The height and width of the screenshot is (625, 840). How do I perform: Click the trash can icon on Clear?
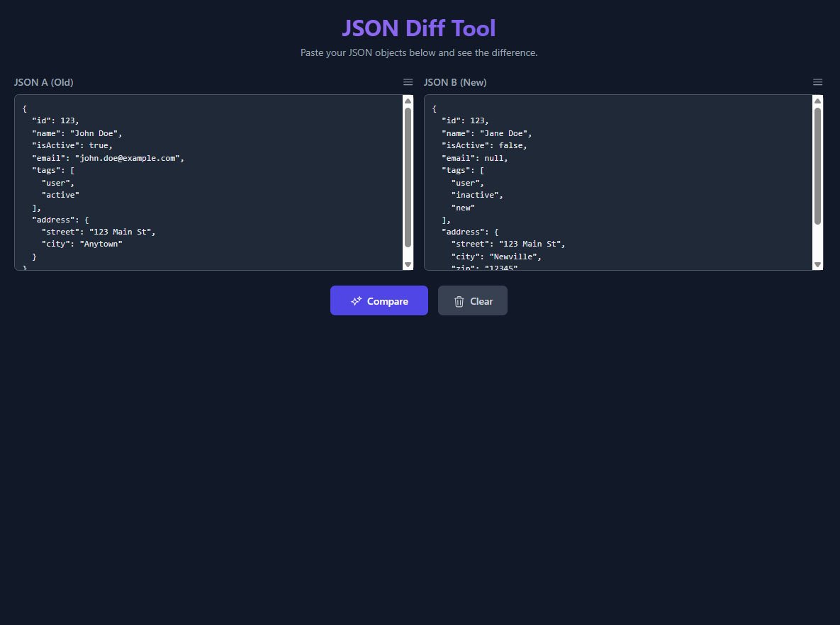pos(459,301)
